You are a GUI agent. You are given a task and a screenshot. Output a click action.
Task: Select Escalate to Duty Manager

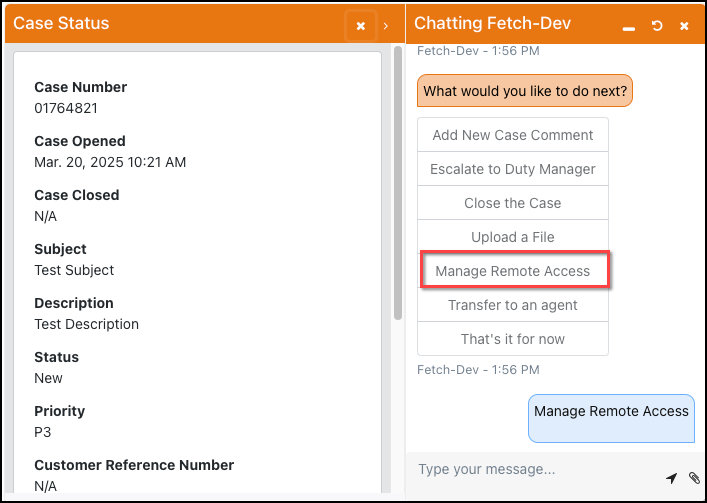point(513,169)
